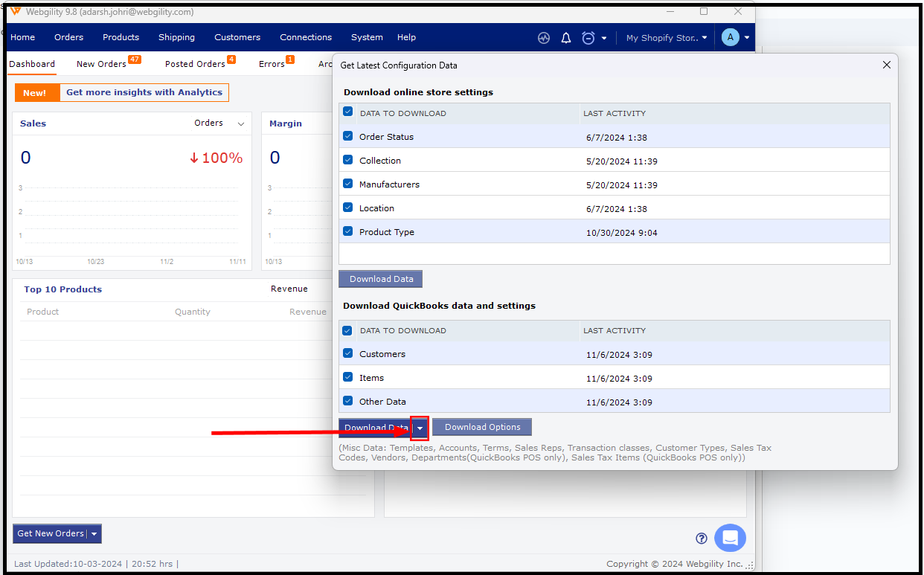Image resolution: width=924 pixels, height=575 pixels.
Task: Toggle the Location checkbox
Action: coord(347,208)
